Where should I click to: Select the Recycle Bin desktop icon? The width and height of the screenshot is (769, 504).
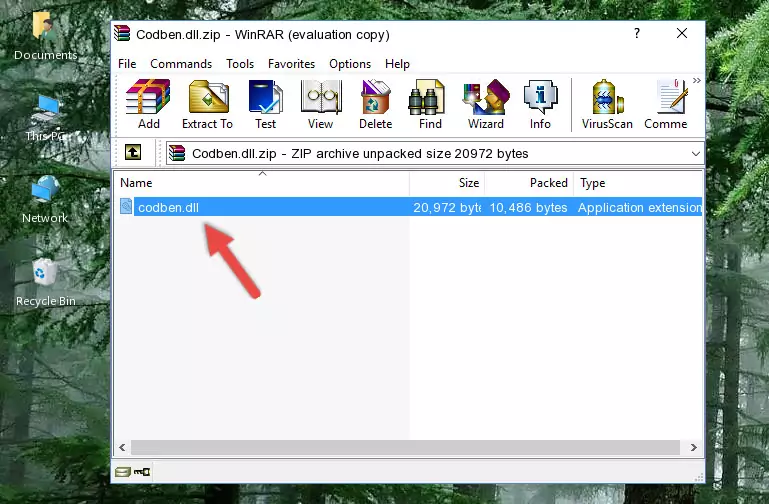pos(45,282)
